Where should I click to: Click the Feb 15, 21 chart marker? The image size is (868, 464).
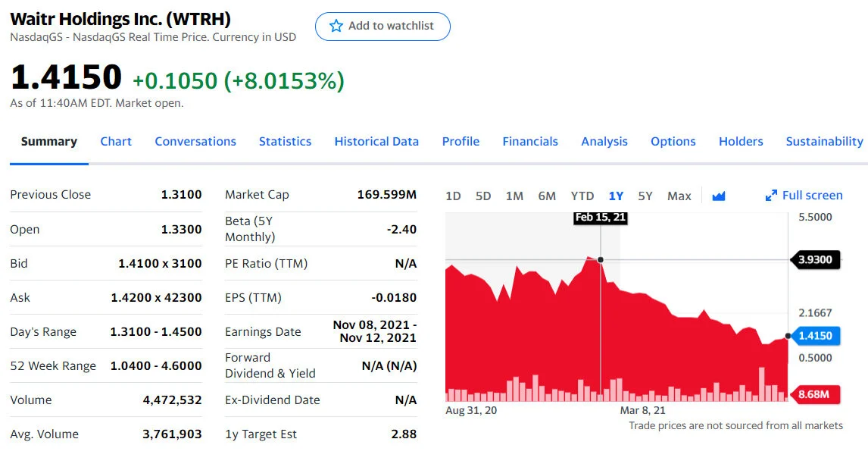click(x=601, y=218)
